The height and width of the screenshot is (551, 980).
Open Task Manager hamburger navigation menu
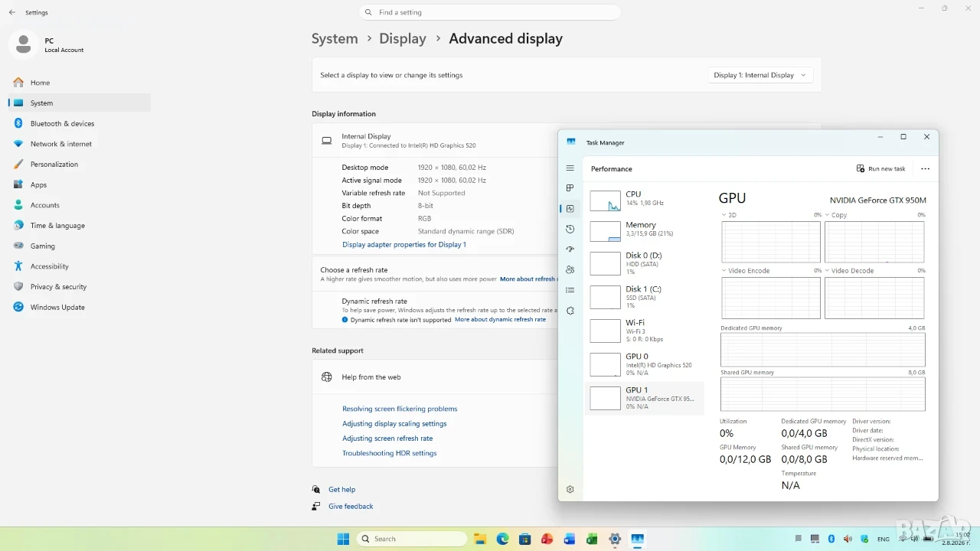pyautogui.click(x=570, y=168)
